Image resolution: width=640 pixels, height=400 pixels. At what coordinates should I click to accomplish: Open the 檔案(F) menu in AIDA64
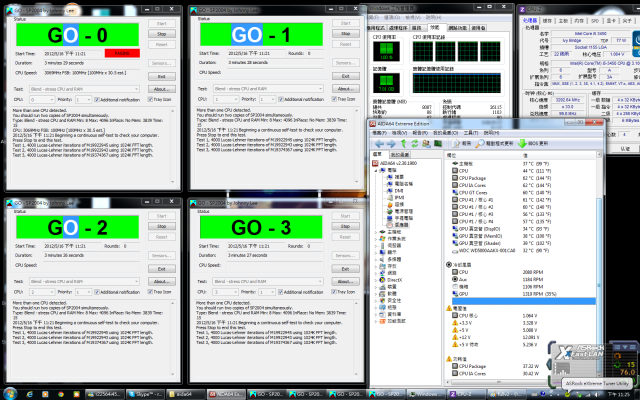tap(378, 133)
